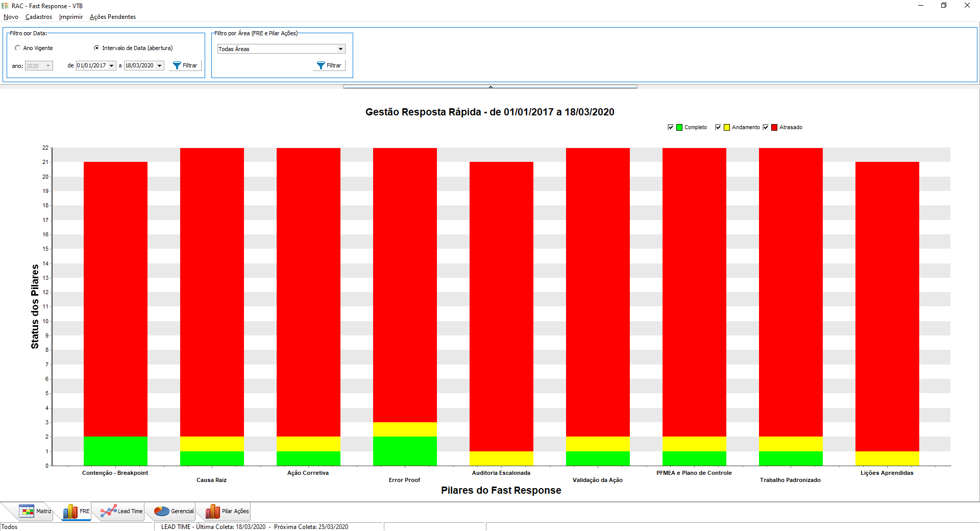The width and height of the screenshot is (980, 531).
Task: Click the green Completo legend swatch
Action: pos(679,127)
